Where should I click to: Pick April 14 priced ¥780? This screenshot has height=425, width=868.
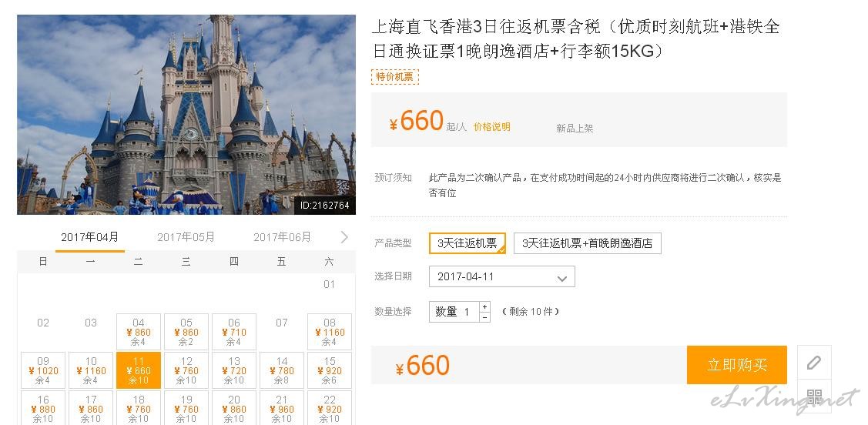coord(282,370)
